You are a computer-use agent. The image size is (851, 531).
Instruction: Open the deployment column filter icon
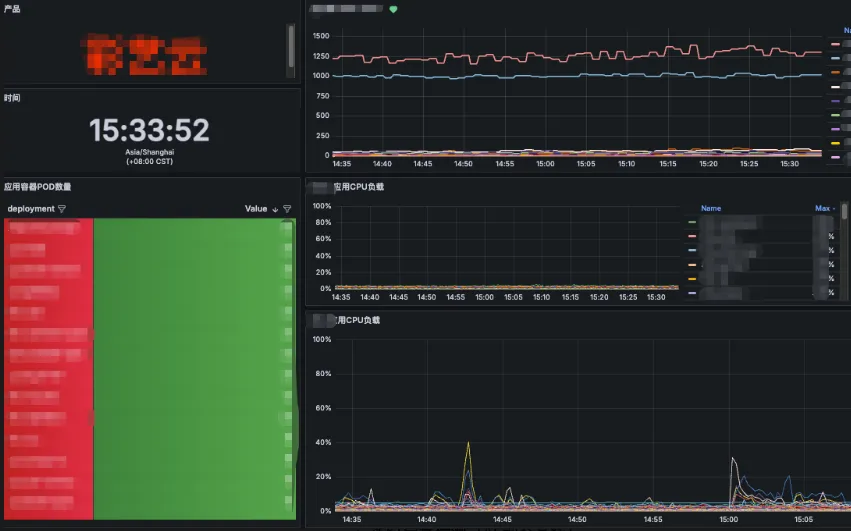(x=62, y=209)
